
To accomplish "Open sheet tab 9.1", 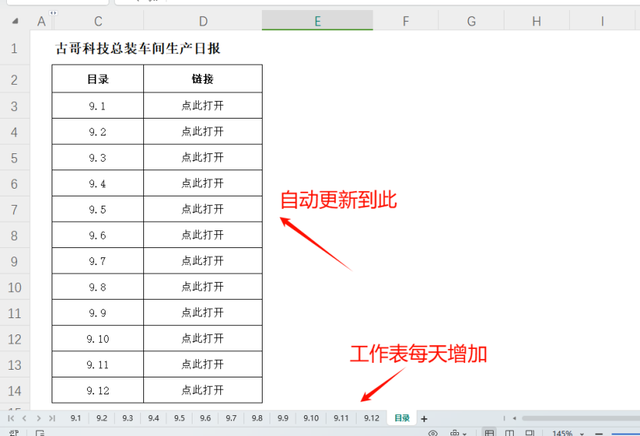I will tap(76, 418).
